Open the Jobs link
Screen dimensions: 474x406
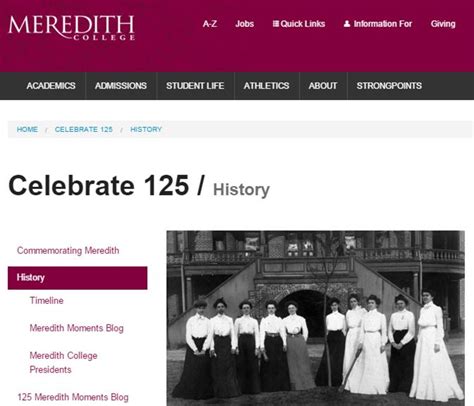[244, 24]
